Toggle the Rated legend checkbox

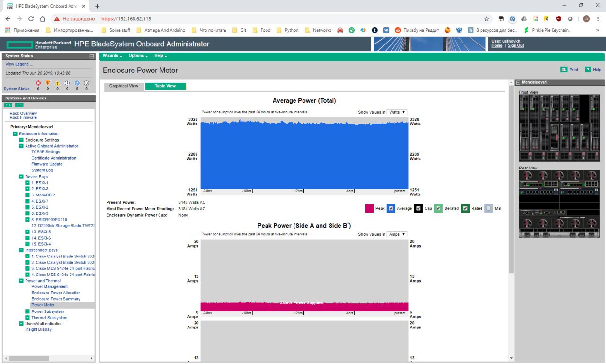tap(465, 208)
